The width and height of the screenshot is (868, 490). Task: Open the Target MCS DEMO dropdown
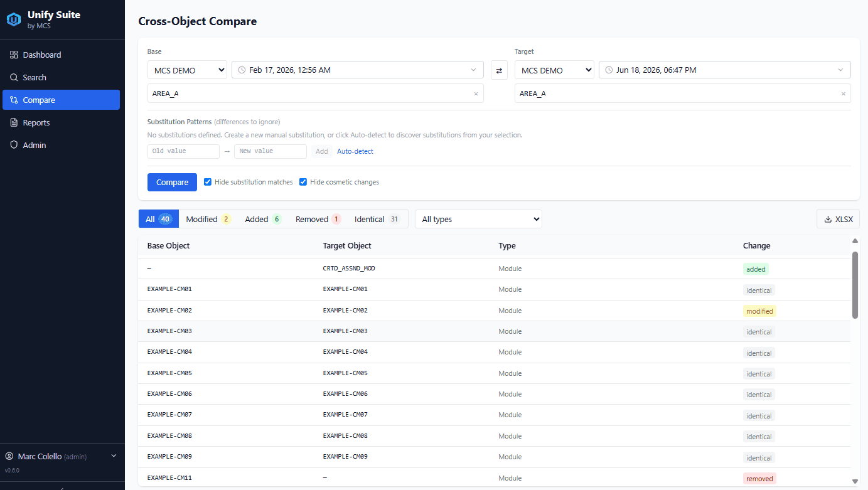pos(554,70)
